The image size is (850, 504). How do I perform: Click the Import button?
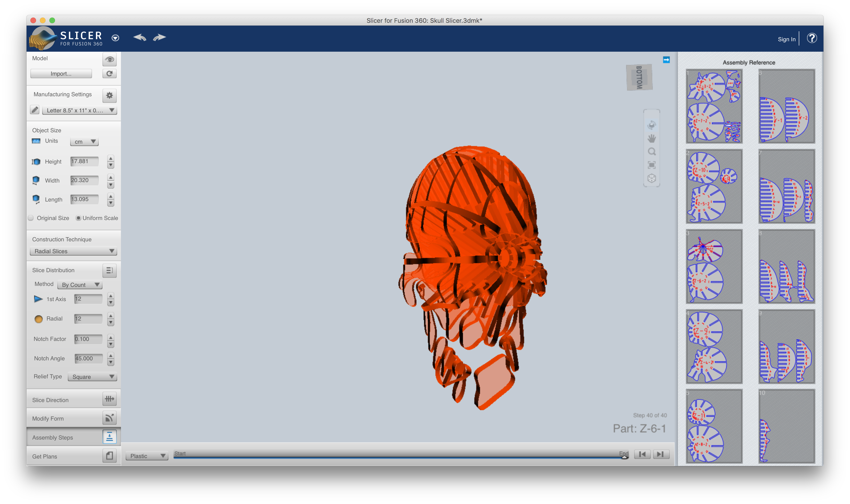[x=61, y=74]
